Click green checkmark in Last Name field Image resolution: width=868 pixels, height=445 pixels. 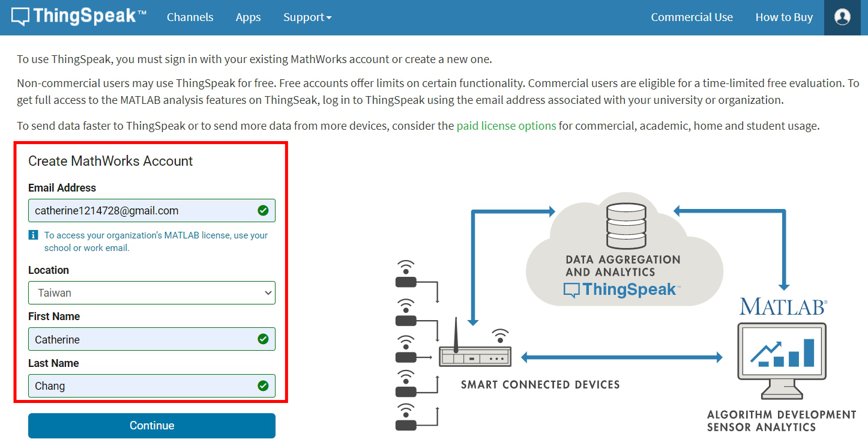(263, 386)
